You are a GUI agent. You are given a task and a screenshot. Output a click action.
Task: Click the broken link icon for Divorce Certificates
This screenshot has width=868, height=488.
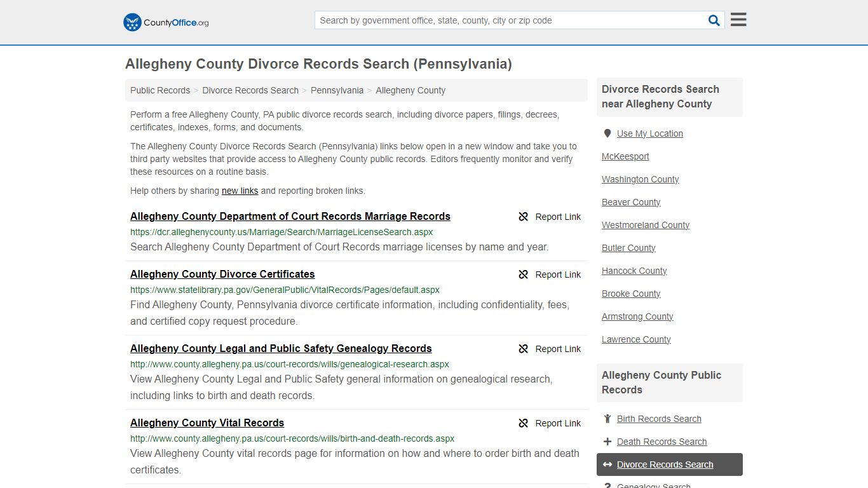pos(524,274)
